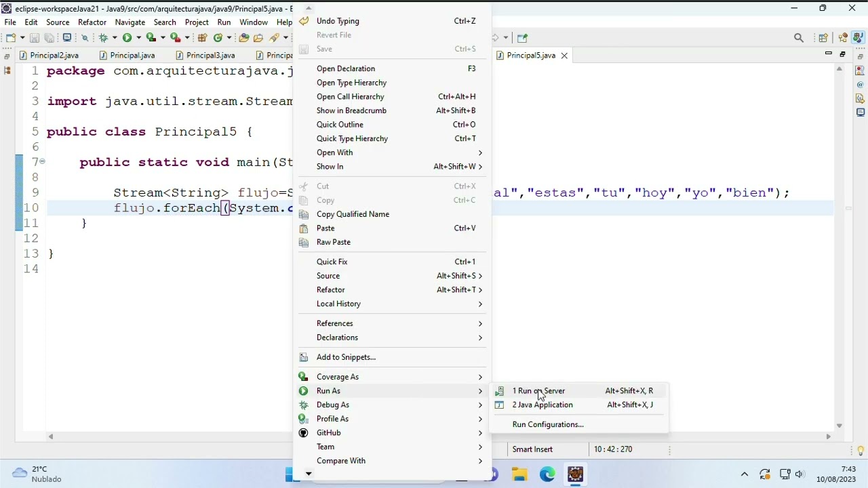This screenshot has height=488, width=868.
Task: Open Microsoft Edge from the taskbar
Action: [x=547, y=474]
